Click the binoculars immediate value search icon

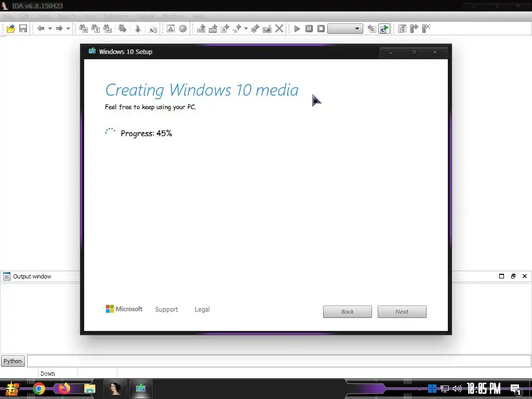(x=84, y=29)
